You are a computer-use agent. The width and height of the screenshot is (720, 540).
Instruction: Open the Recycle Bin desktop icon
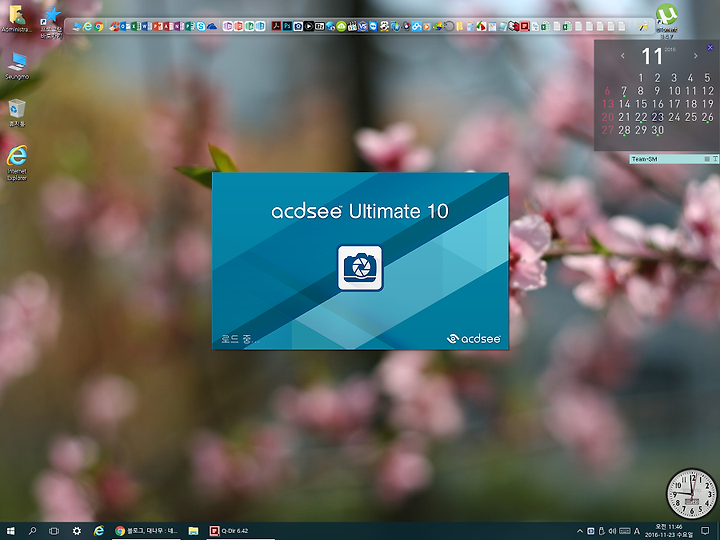click(17, 112)
